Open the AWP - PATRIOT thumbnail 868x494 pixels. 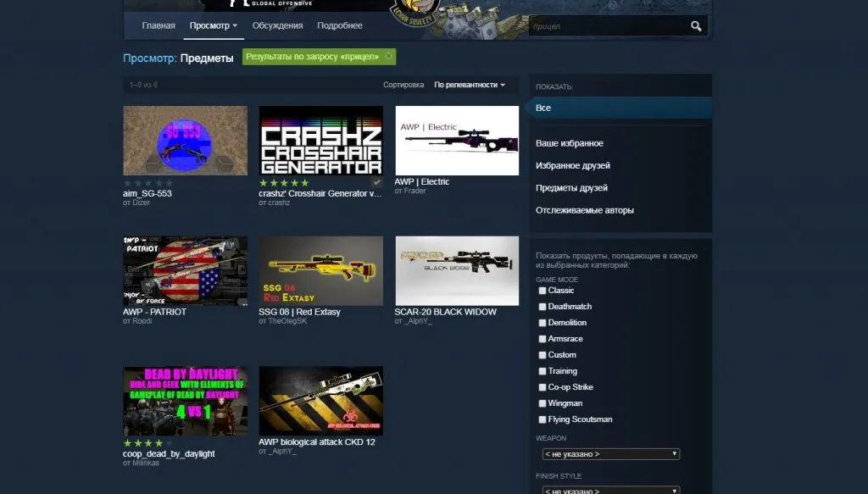tap(185, 270)
